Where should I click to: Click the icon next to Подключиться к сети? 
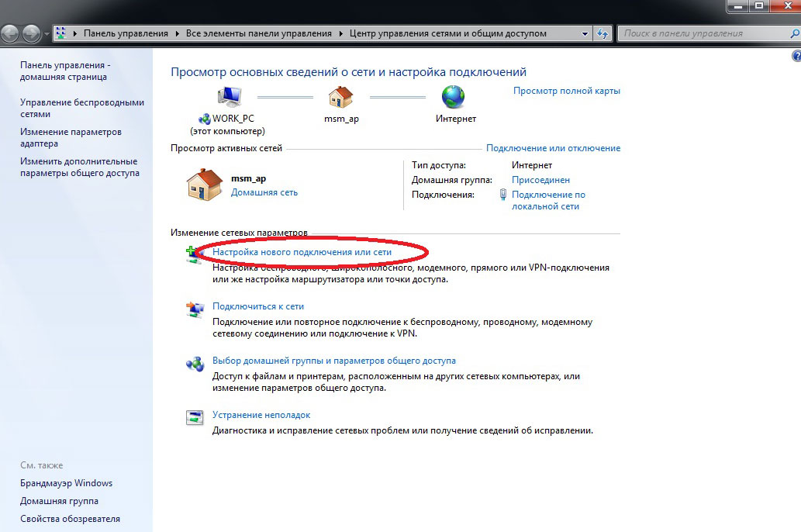pos(195,309)
